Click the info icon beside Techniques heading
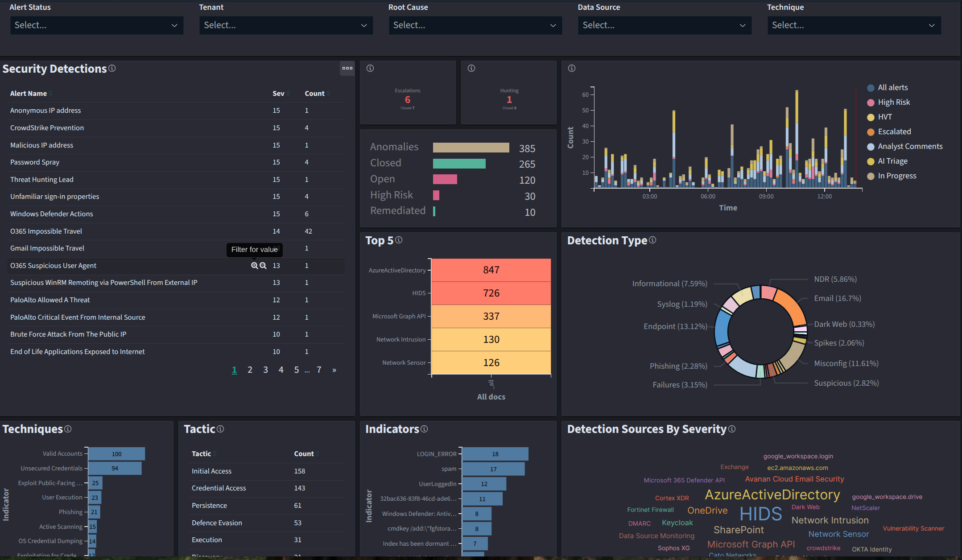Viewport: 962px width, 560px height. point(68,428)
